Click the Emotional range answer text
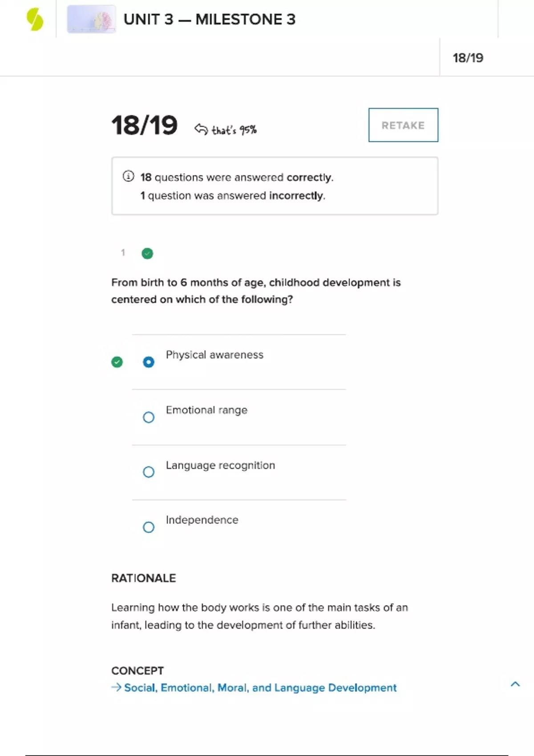 tap(206, 410)
